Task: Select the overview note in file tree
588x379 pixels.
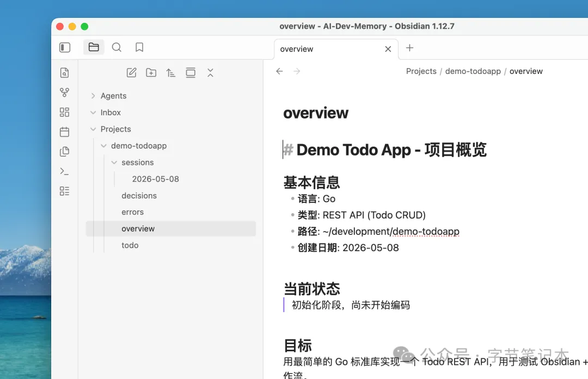Action: tap(170, 228)
